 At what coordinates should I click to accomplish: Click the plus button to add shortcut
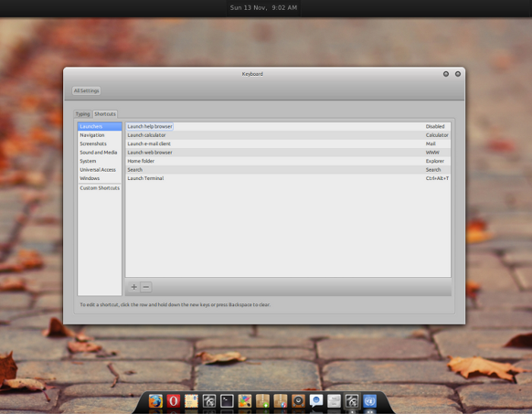tap(134, 287)
